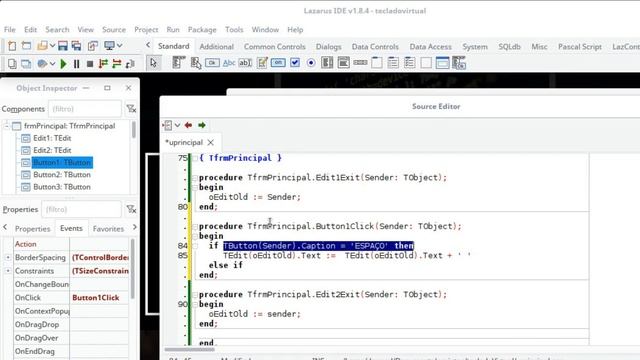Click the Components filter input field

tap(85, 109)
